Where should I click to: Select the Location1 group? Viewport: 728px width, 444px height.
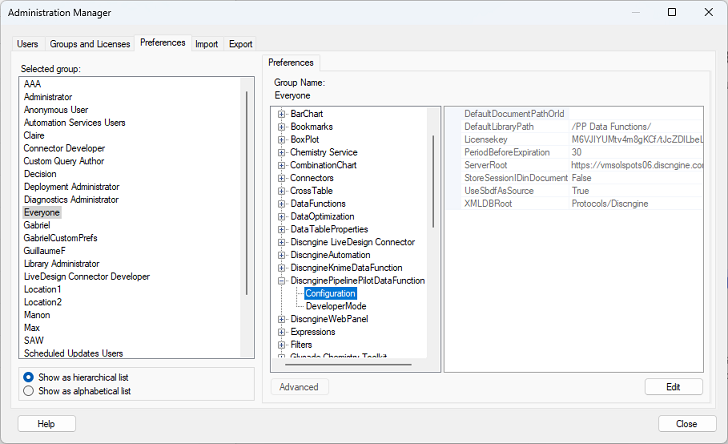pyautogui.click(x=42, y=289)
